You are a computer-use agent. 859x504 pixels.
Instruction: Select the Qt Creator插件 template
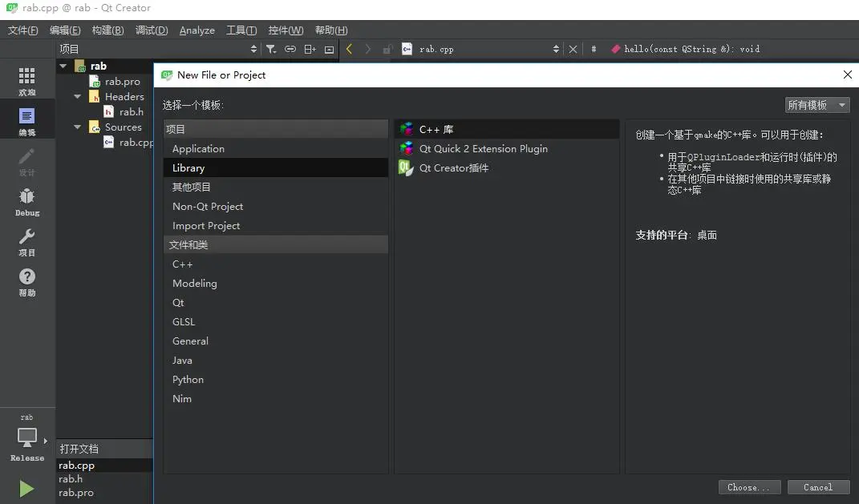point(507,167)
